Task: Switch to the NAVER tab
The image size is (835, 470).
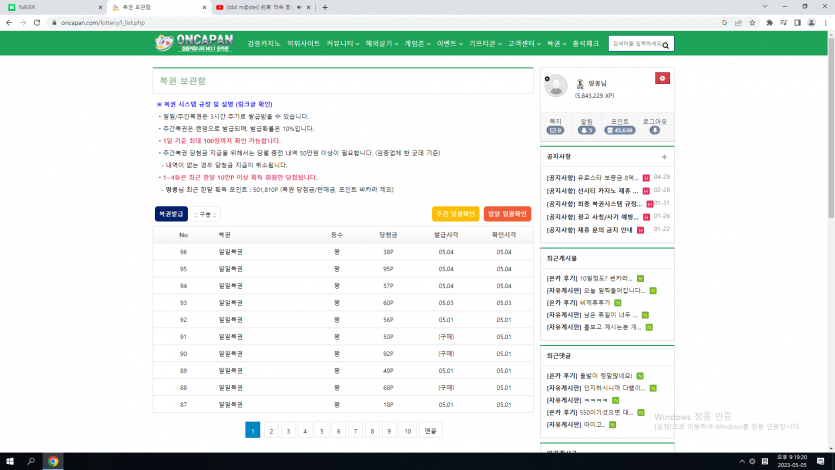Action: pos(53,7)
